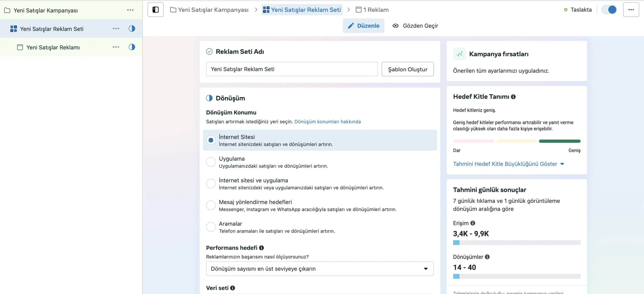Click info icon next to Hedef Kitle Tanımı
The width and height of the screenshot is (644, 294).
point(513,97)
